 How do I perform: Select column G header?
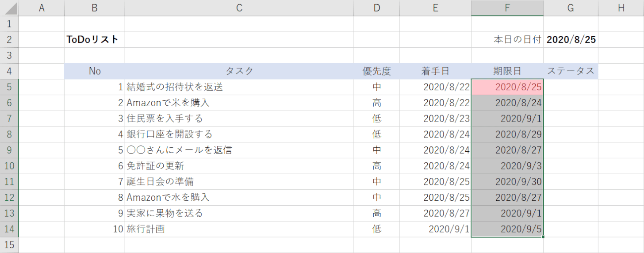[x=571, y=8]
